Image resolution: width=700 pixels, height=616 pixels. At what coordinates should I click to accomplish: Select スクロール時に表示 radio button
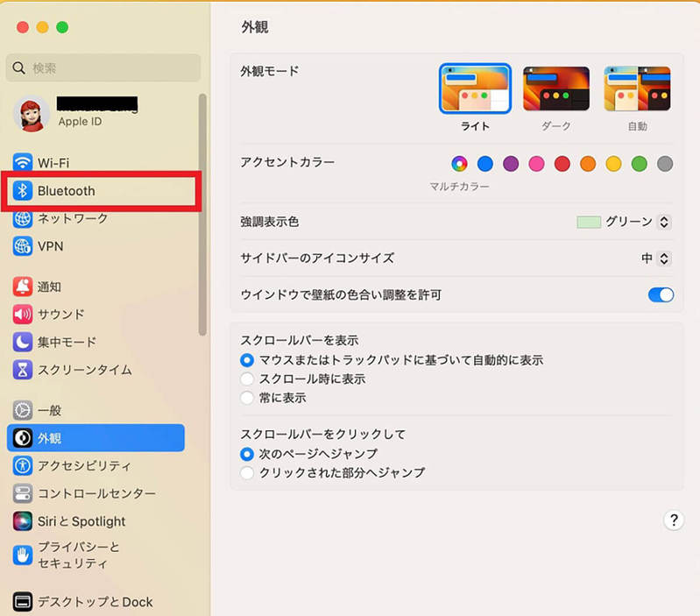[x=247, y=379]
